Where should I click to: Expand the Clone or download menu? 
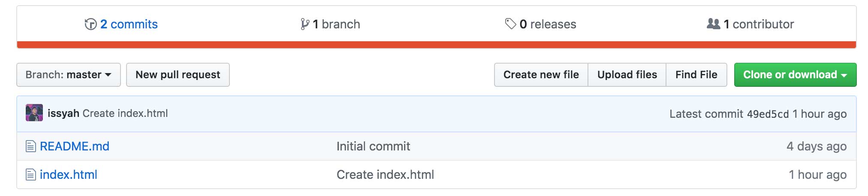(x=795, y=75)
